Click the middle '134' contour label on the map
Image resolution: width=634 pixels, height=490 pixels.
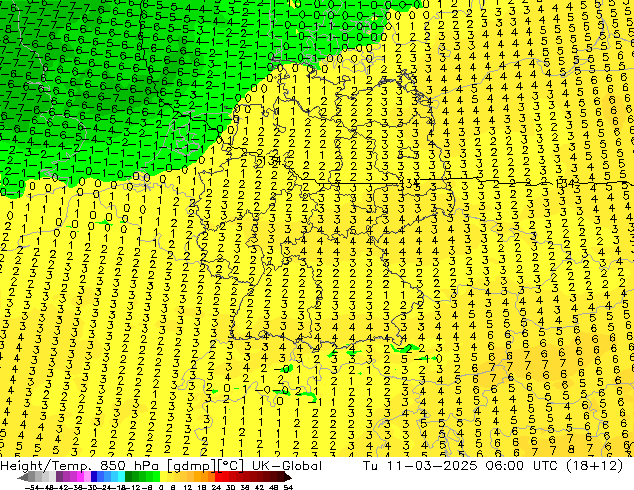pyautogui.click(x=409, y=184)
